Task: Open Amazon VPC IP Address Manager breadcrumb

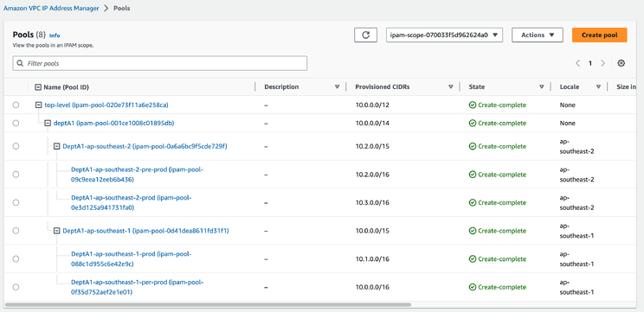Action: (x=51, y=8)
